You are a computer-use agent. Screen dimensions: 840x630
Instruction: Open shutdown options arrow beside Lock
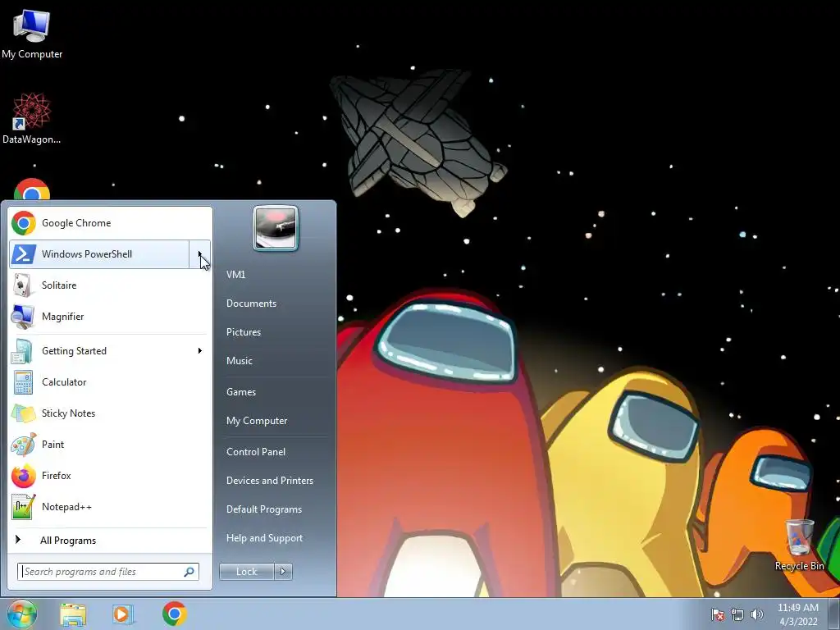(x=283, y=572)
